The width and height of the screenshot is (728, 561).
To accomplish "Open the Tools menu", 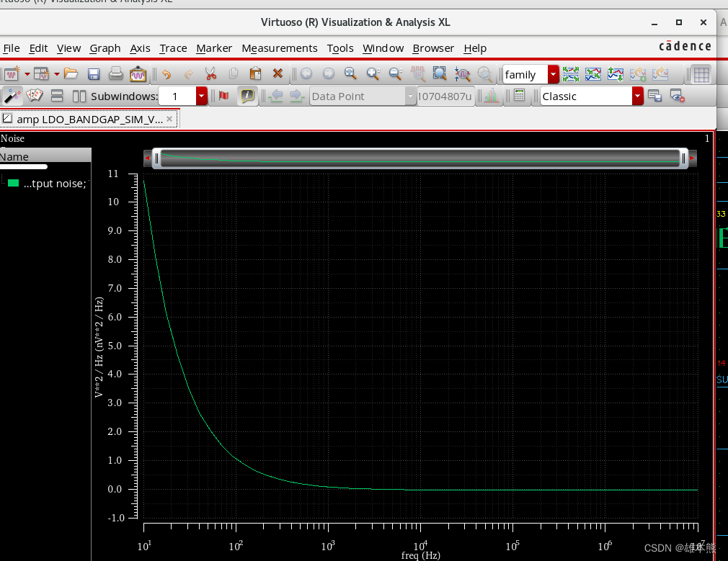I will tap(340, 48).
